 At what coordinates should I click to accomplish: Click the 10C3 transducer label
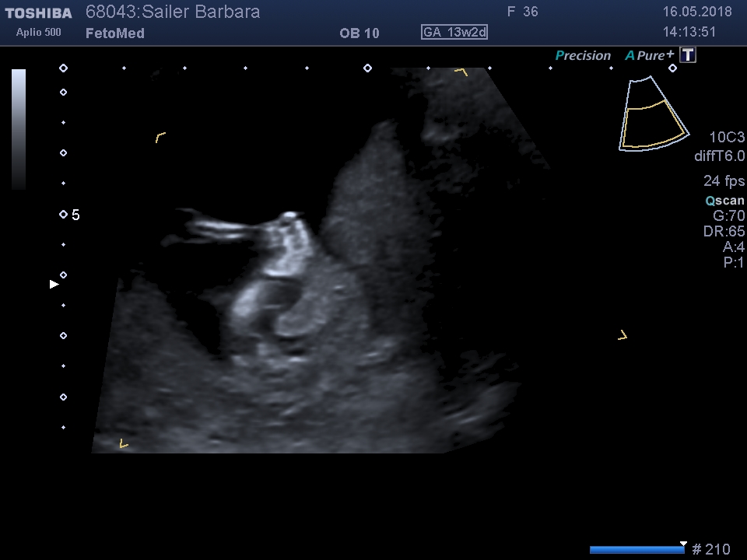[x=727, y=138]
